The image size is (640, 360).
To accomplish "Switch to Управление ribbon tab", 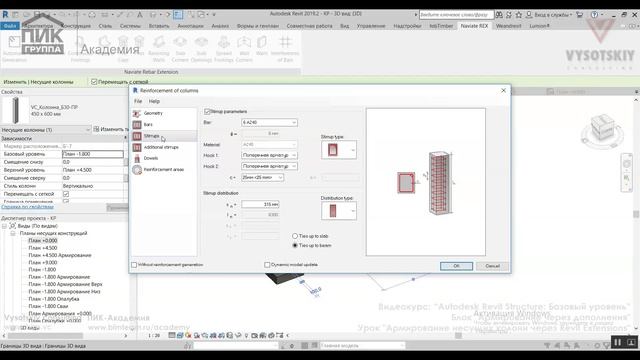I will click(x=371, y=26).
